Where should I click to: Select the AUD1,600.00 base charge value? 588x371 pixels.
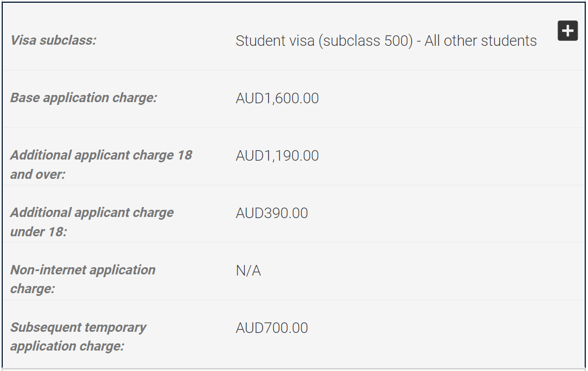pyautogui.click(x=277, y=98)
